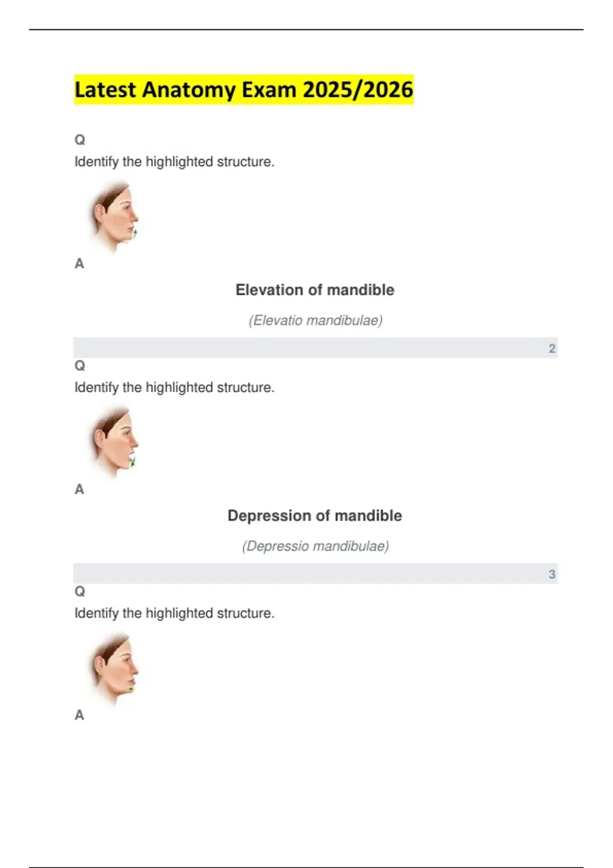613x868 pixels.
Task: Click the yellow highlighted exam title
Action: pyautogui.click(x=244, y=90)
